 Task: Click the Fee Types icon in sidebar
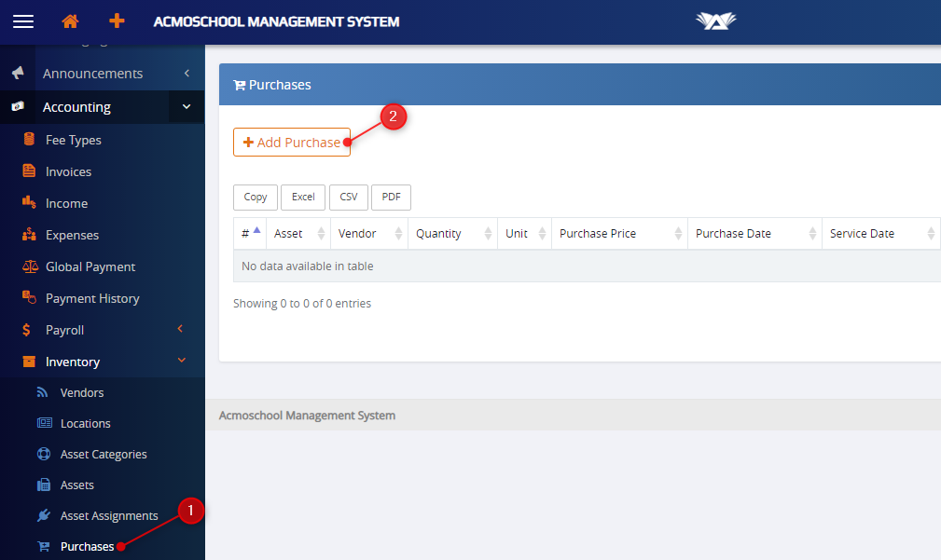pyautogui.click(x=29, y=140)
